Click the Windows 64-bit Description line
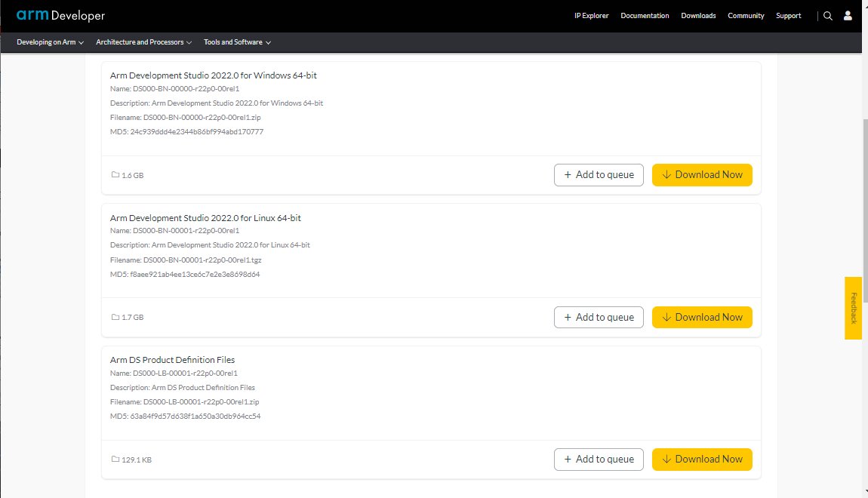 pyautogui.click(x=217, y=103)
